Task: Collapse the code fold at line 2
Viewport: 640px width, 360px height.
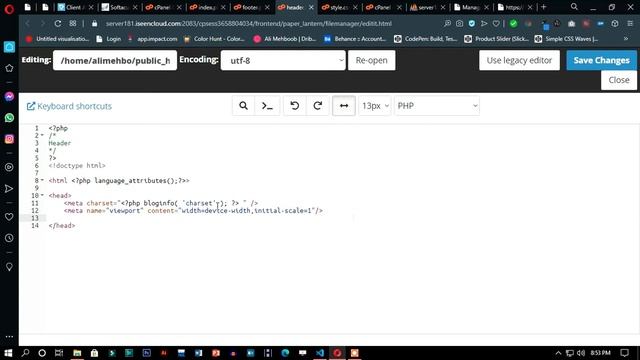Action: pyautogui.click(x=42, y=136)
